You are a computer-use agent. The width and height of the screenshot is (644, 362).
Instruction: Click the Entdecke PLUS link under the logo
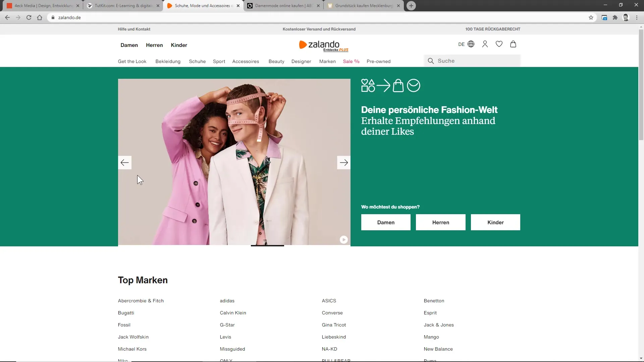tap(336, 50)
